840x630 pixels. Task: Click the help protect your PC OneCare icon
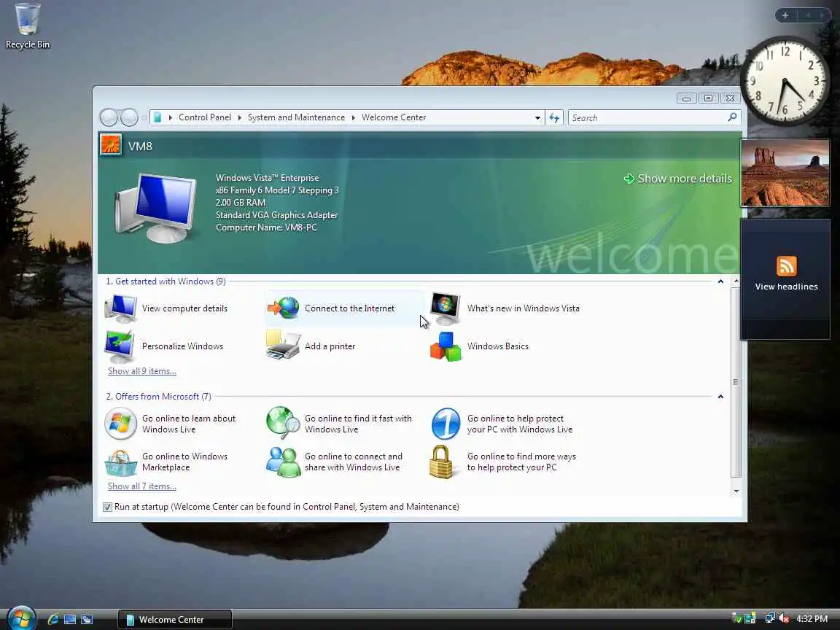446,424
